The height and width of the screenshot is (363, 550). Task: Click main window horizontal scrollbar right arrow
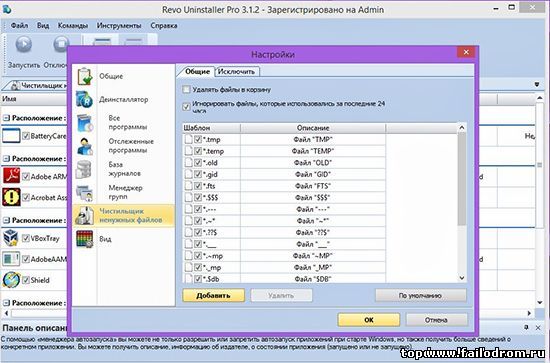pyautogui.click(x=529, y=313)
